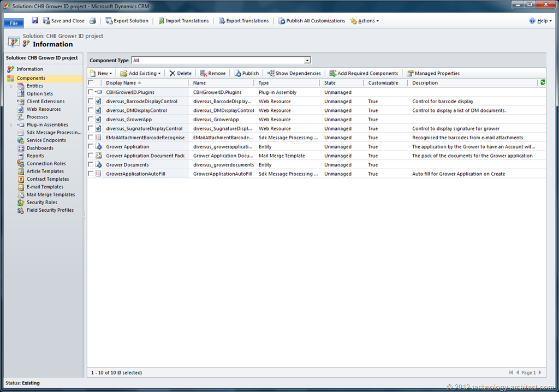
Task: Click the Export Solution button
Action: (x=127, y=21)
